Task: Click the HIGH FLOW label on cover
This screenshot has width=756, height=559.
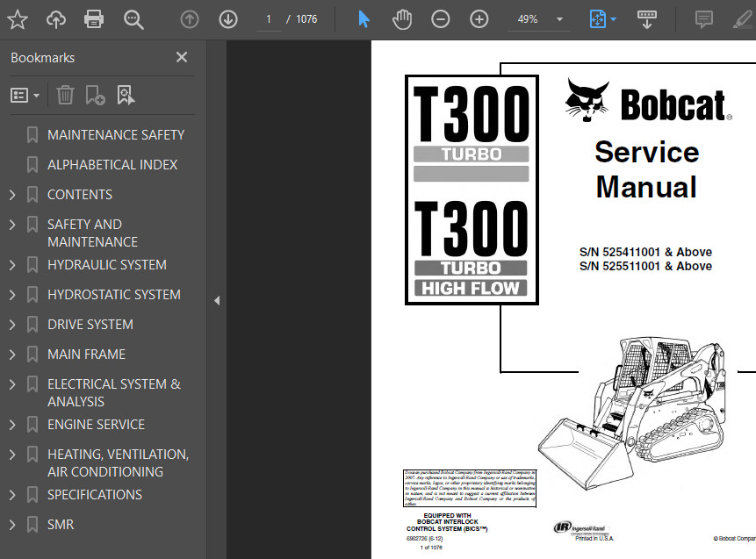Action: [x=471, y=288]
